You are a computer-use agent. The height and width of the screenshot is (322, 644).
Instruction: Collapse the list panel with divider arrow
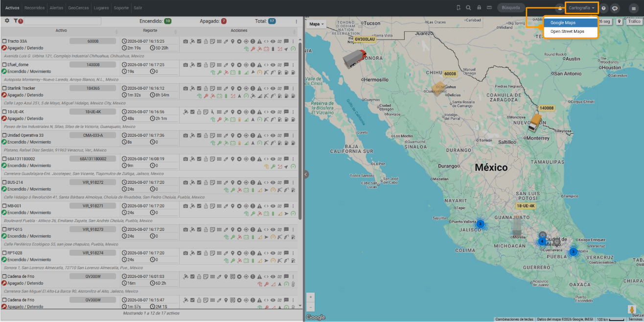305,174
